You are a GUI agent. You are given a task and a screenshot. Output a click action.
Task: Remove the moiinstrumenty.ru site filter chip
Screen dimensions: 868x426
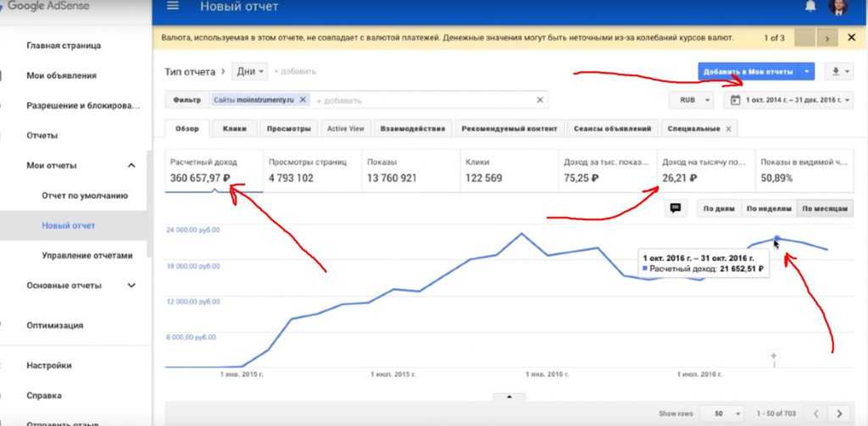coord(303,100)
